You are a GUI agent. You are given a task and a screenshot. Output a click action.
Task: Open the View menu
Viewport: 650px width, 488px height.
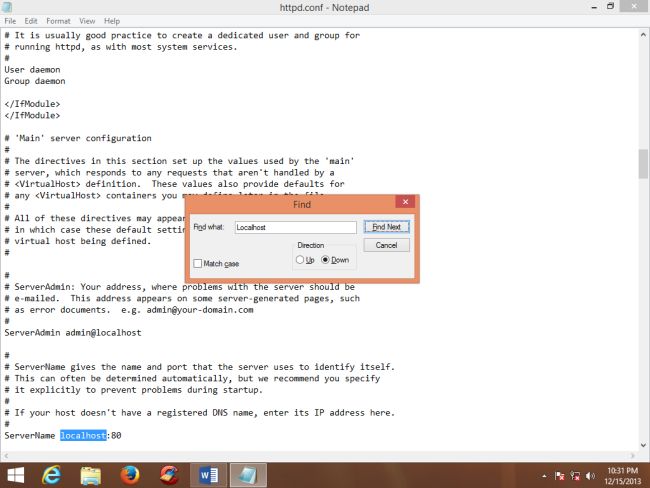pyautogui.click(x=87, y=21)
